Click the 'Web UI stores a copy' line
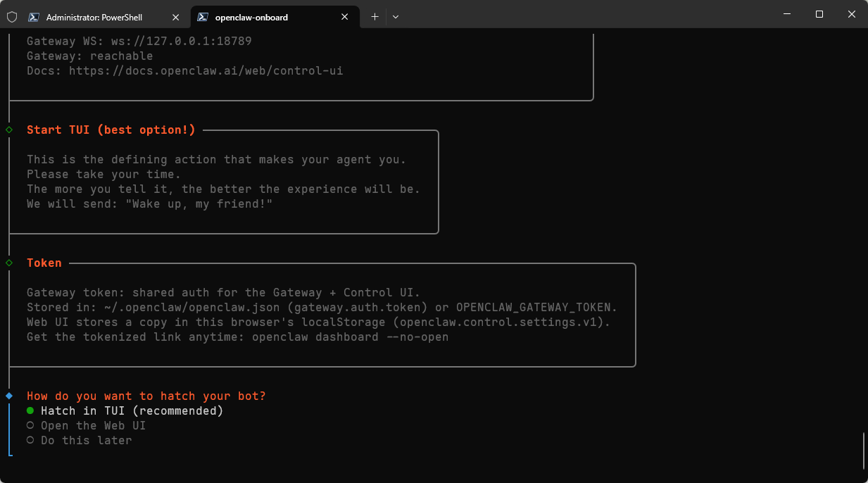This screenshot has width=868, height=483. tap(319, 322)
